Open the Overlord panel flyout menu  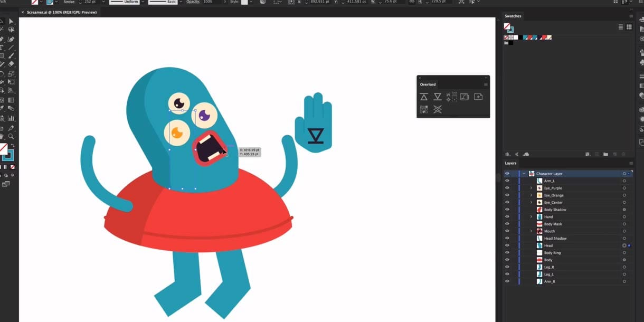486,84
